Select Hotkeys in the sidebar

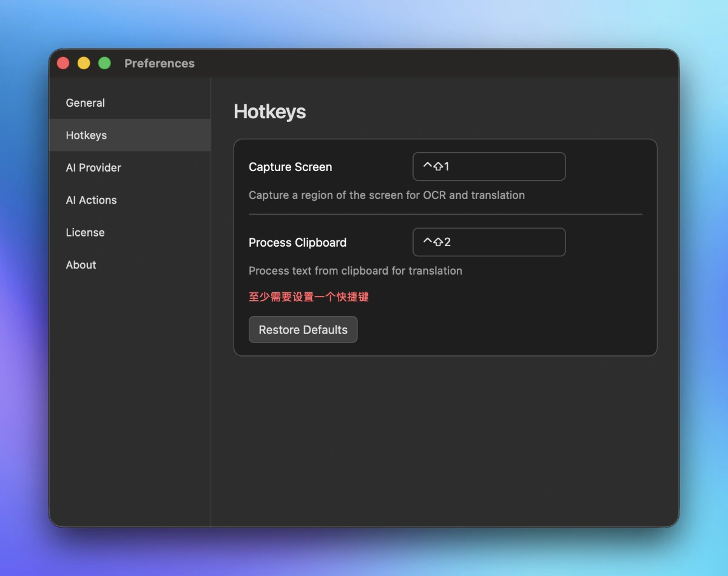[86, 135]
